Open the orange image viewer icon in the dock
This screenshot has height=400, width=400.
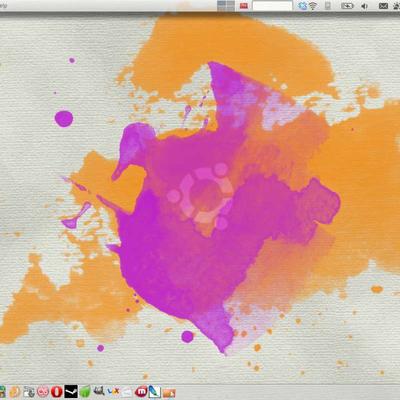click(169, 393)
